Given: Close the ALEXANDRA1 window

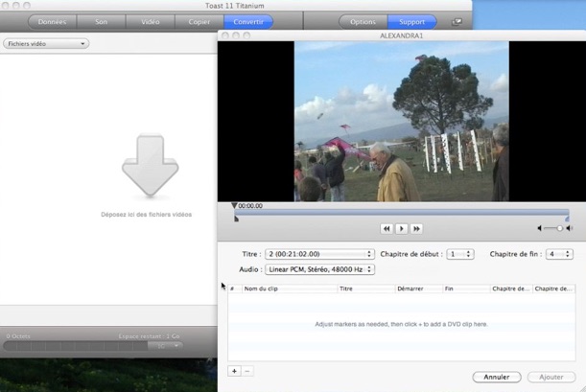Looking at the screenshot, I should pos(225,35).
